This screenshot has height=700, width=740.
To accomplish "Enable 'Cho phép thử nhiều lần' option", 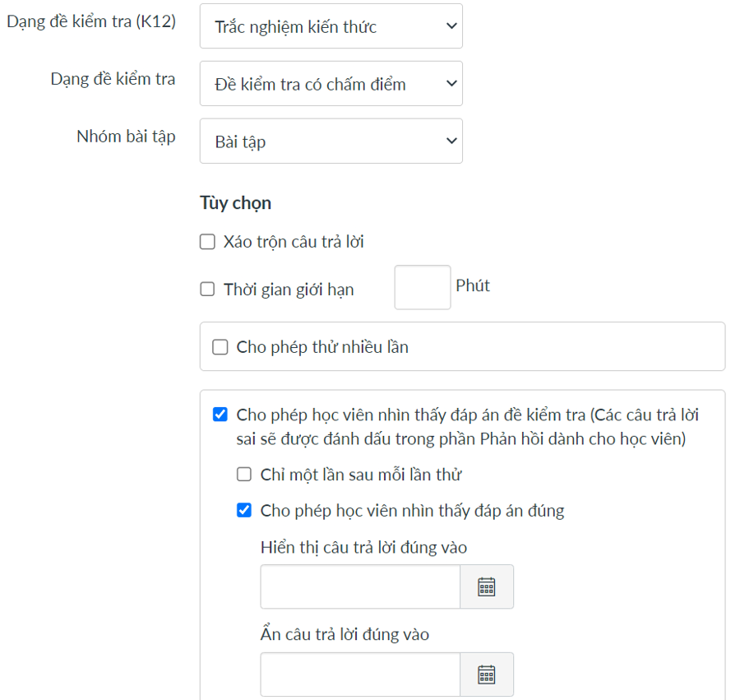I will pos(220,347).
